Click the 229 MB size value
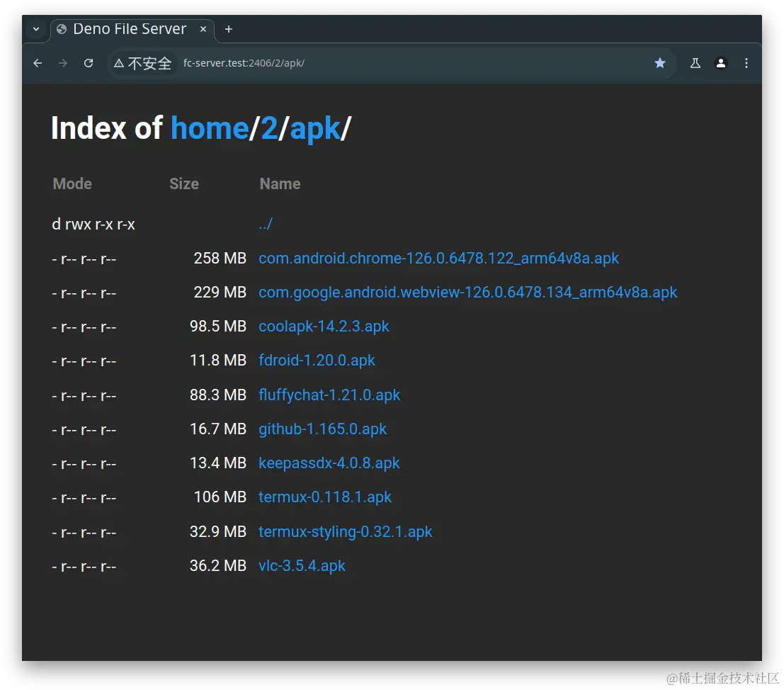Image resolution: width=784 pixels, height=690 pixels. [x=220, y=293]
